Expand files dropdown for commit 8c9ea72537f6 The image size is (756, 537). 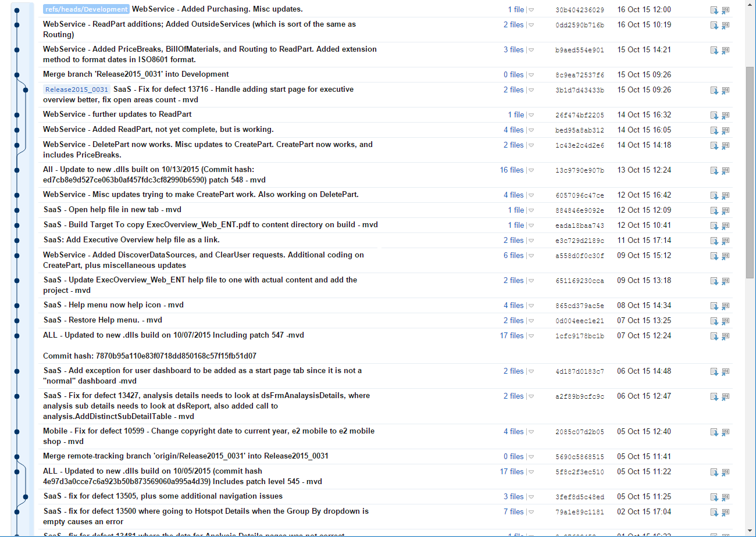(531, 75)
